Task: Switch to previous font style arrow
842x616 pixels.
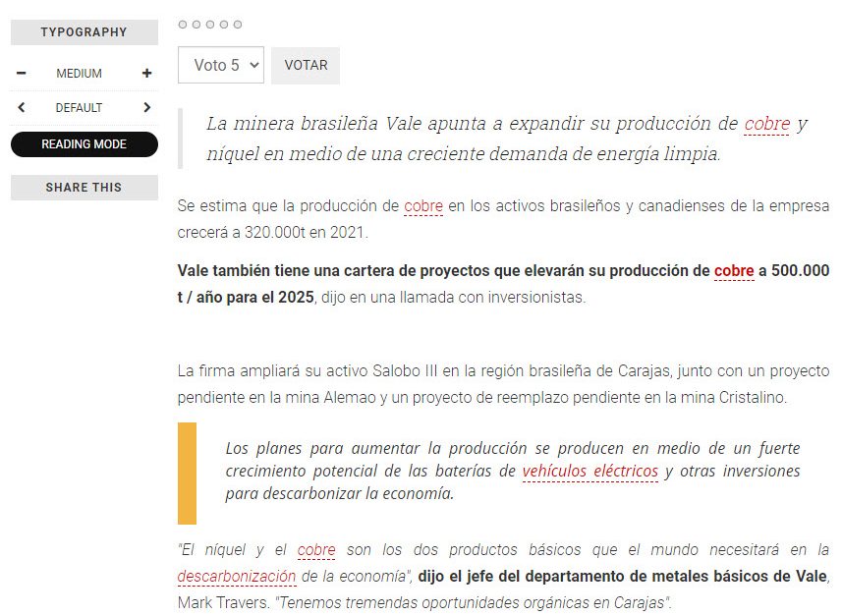Action: [22, 108]
